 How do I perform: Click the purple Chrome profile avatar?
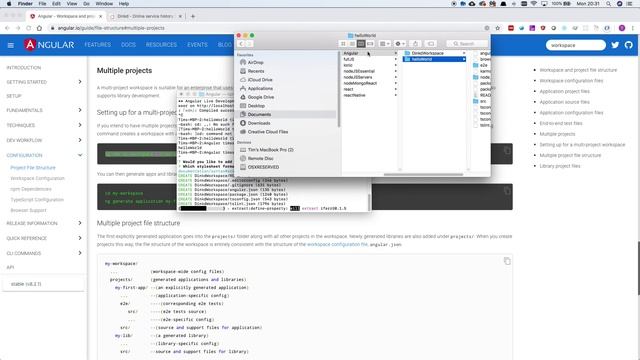(x=622, y=28)
